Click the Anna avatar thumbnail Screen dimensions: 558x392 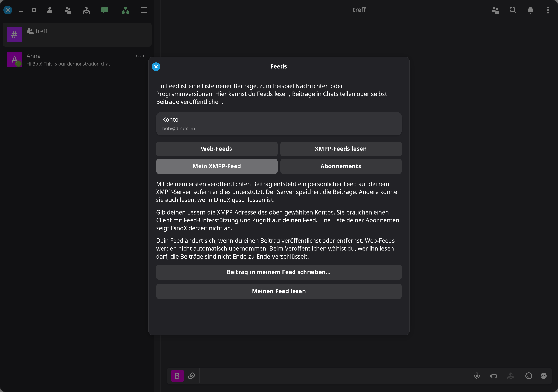pyautogui.click(x=15, y=59)
